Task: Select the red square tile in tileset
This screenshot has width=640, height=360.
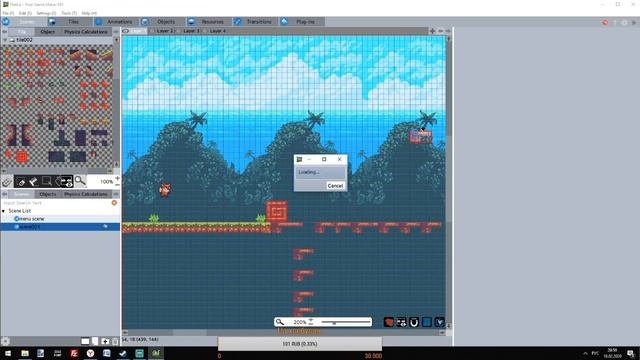Action: click(x=22, y=156)
